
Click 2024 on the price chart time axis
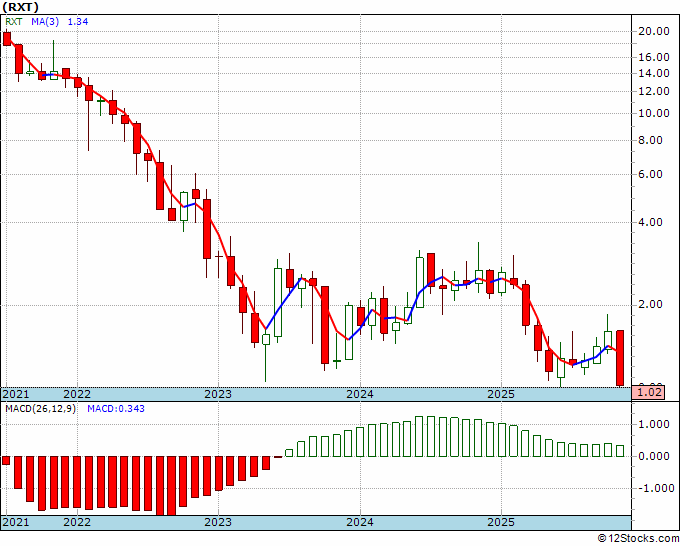(x=360, y=394)
